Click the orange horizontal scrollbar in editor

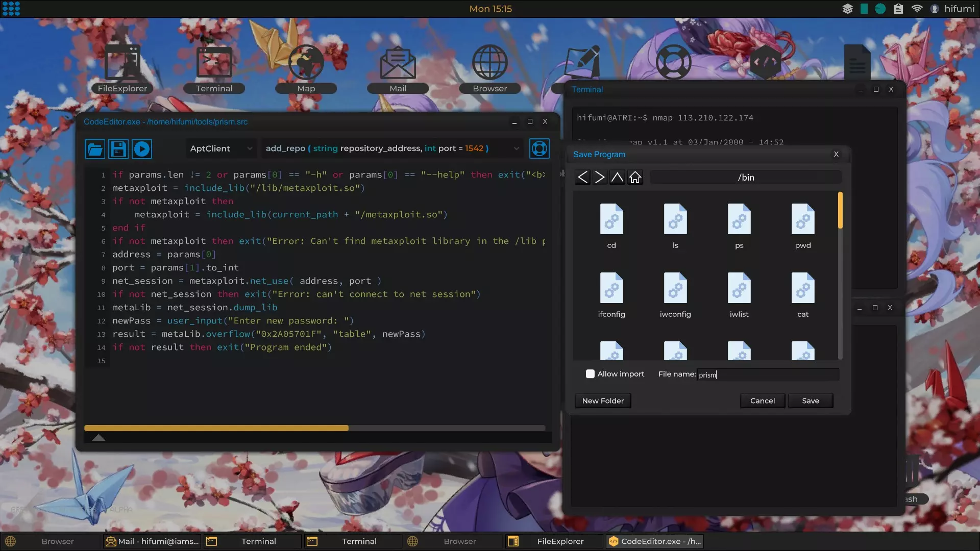(x=216, y=428)
